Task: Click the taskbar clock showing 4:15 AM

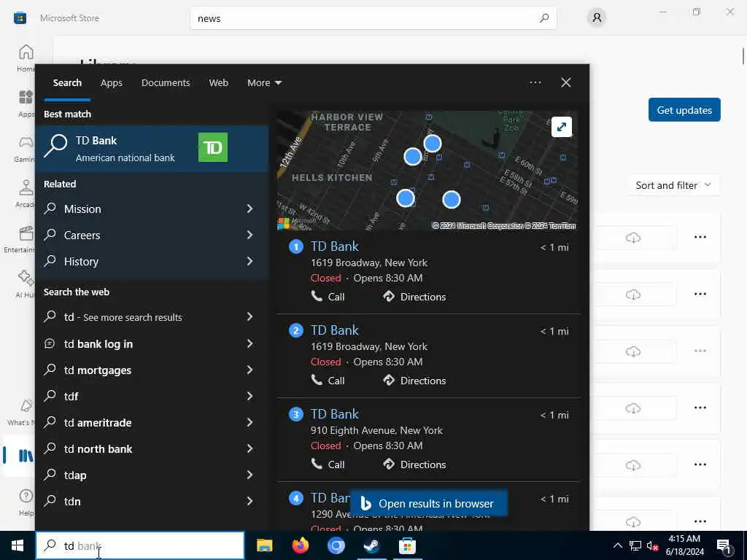Action: [684, 545]
